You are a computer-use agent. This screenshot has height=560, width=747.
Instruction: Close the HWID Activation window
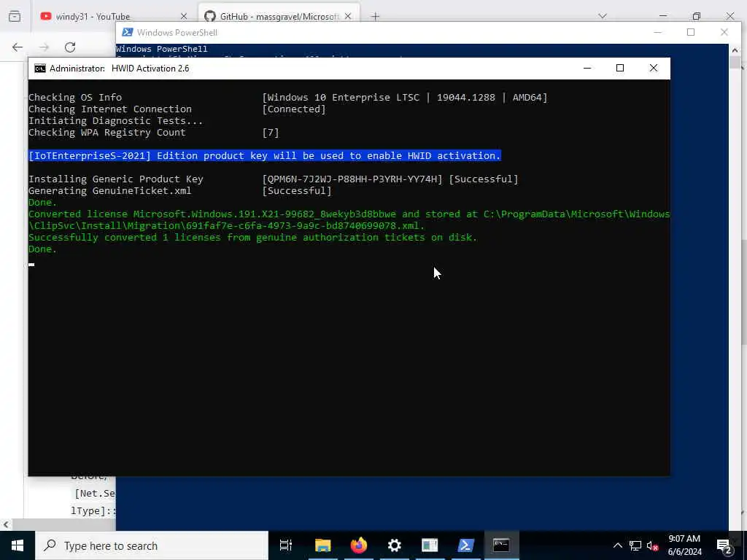(654, 68)
